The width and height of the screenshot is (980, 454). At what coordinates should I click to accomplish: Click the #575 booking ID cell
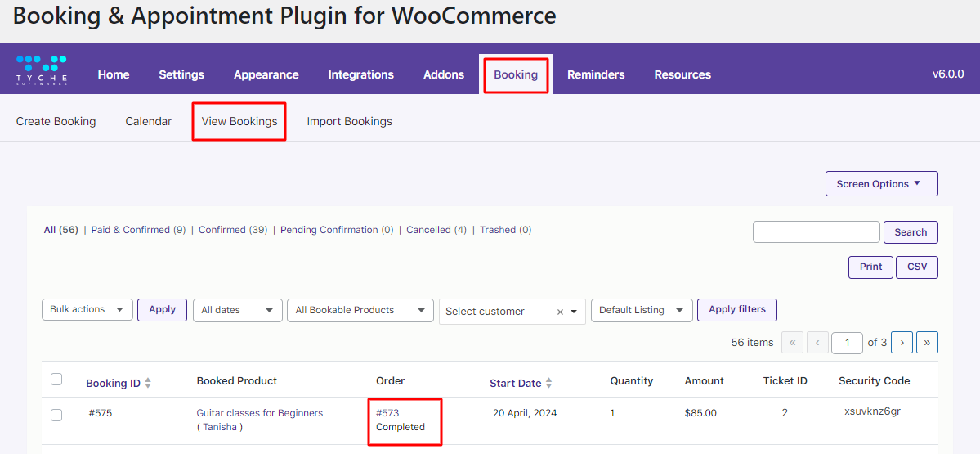pyautogui.click(x=100, y=413)
